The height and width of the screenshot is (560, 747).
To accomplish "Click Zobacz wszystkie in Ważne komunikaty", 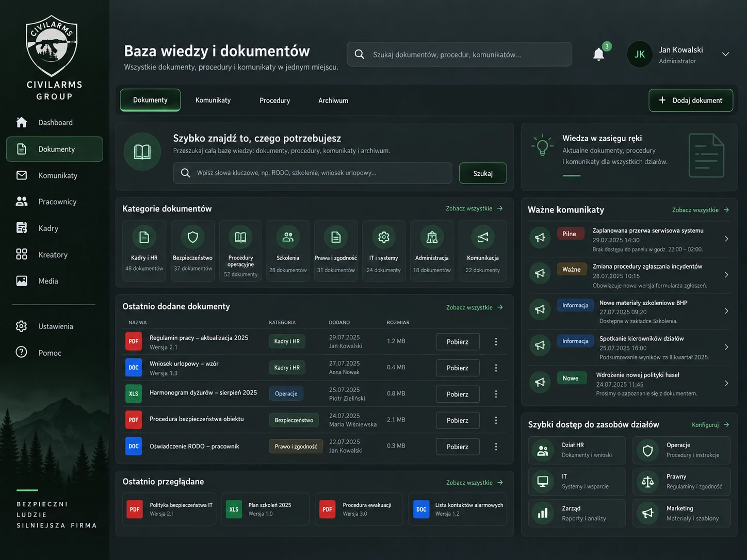I will [x=701, y=210].
